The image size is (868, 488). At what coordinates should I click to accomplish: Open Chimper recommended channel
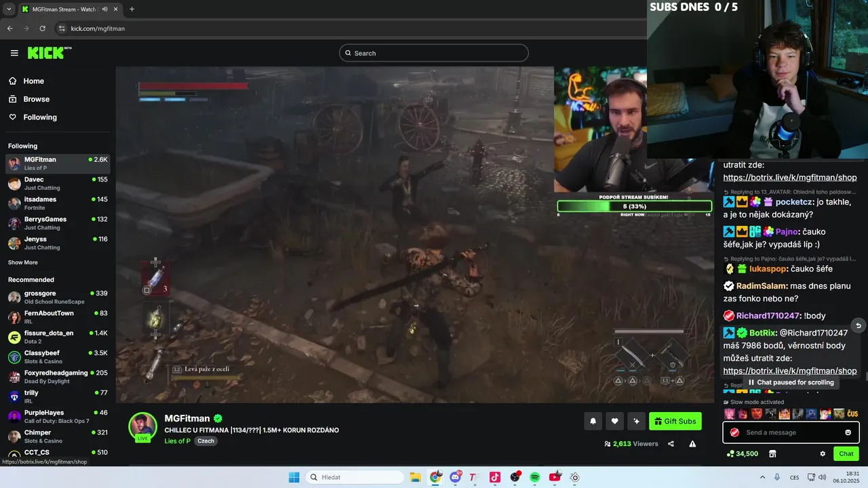click(58, 436)
